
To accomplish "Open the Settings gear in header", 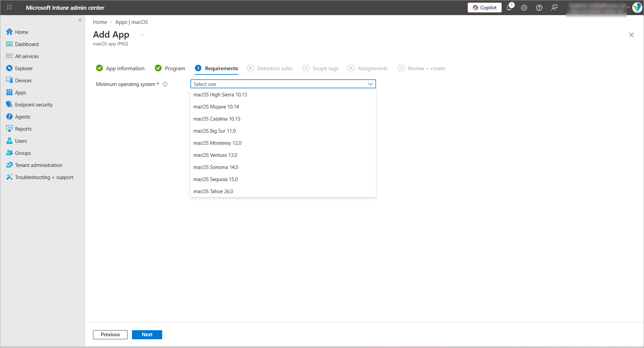I will [524, 8].
